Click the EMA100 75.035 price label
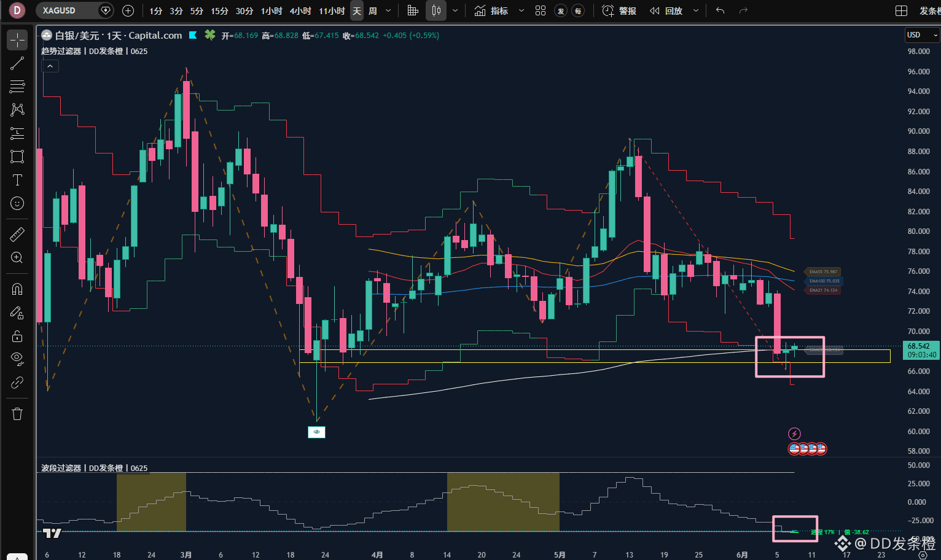This screenshot has width=941, height=560. click(x=824, y=281)
